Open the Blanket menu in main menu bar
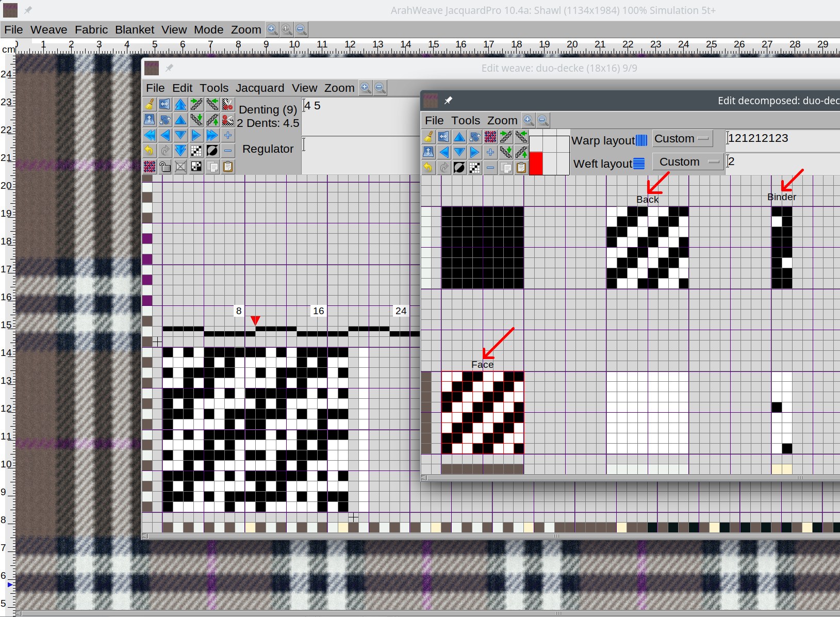The width and height of the screenshot is (840, 617). coord(135,29)
